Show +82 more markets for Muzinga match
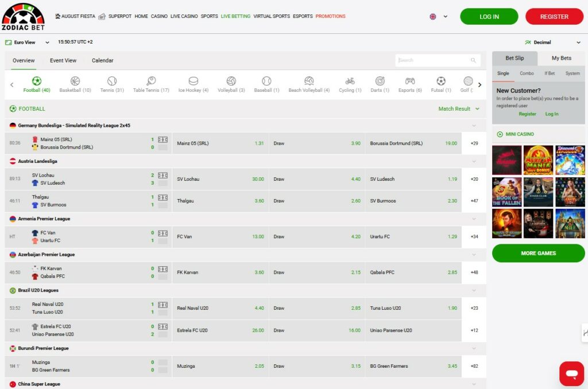Screen dimensions: 588x389 tap(474, 366)
